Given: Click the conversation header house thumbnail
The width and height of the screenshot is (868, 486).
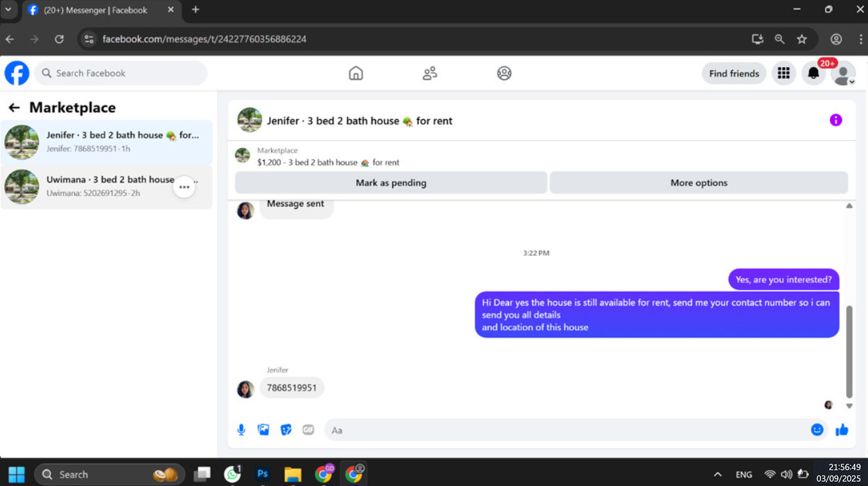Looking at the screenshot, I should tap(250, 120).
